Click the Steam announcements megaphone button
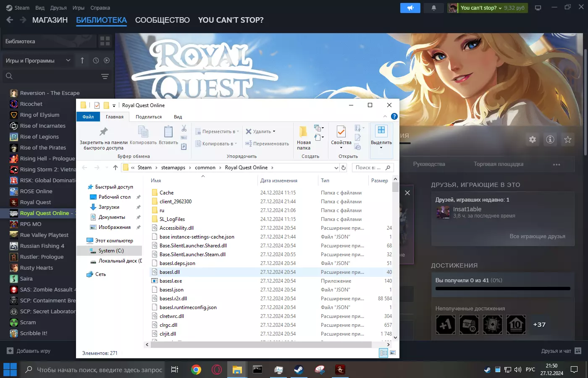 [x=410, y=8]
